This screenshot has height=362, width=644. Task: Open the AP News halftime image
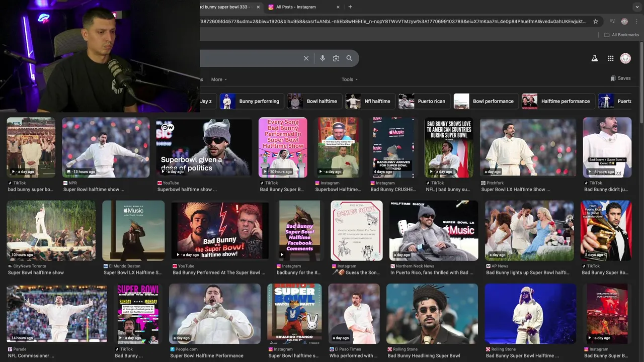529,230
